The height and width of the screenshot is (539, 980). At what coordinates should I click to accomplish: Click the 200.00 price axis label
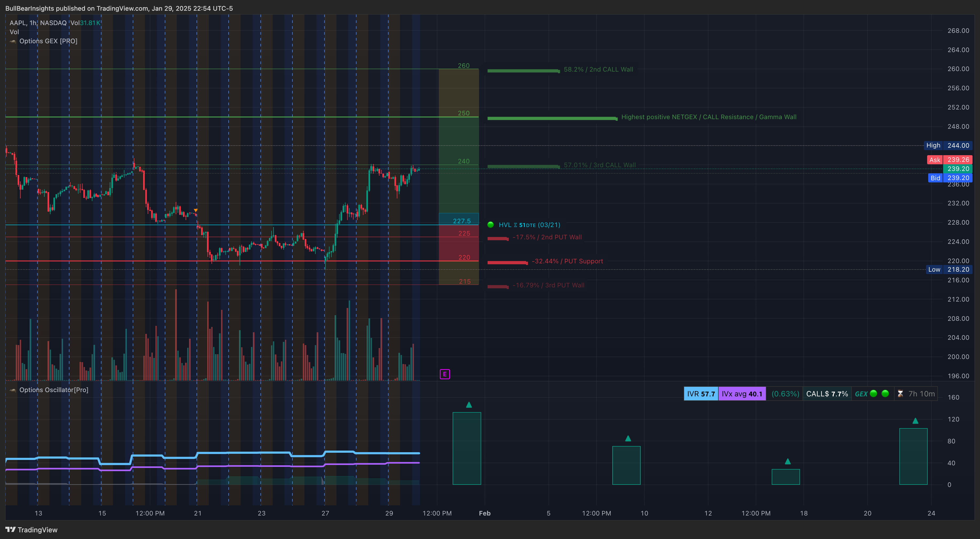coord(958,357)
